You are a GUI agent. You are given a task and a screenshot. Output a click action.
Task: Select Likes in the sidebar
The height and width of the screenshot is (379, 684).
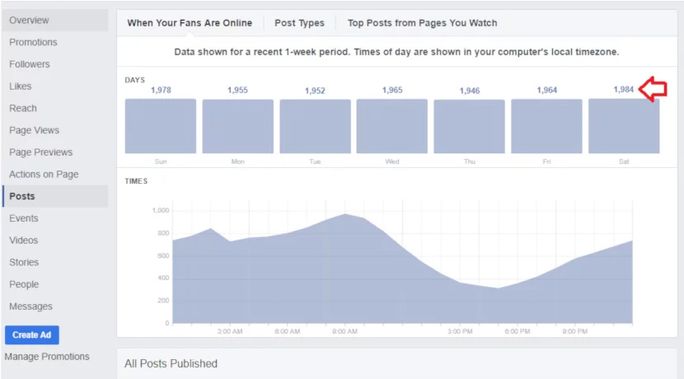tap(20, 86)
